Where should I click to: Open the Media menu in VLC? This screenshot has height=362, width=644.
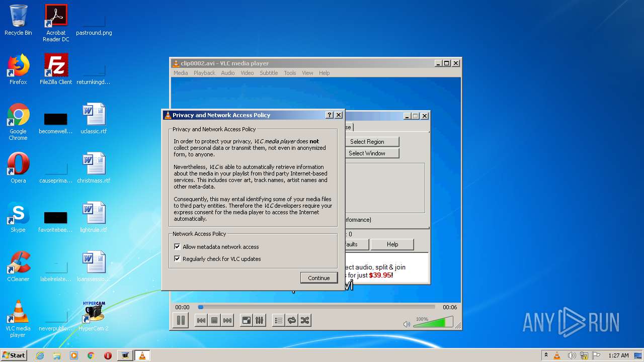(x=181, y=73)
